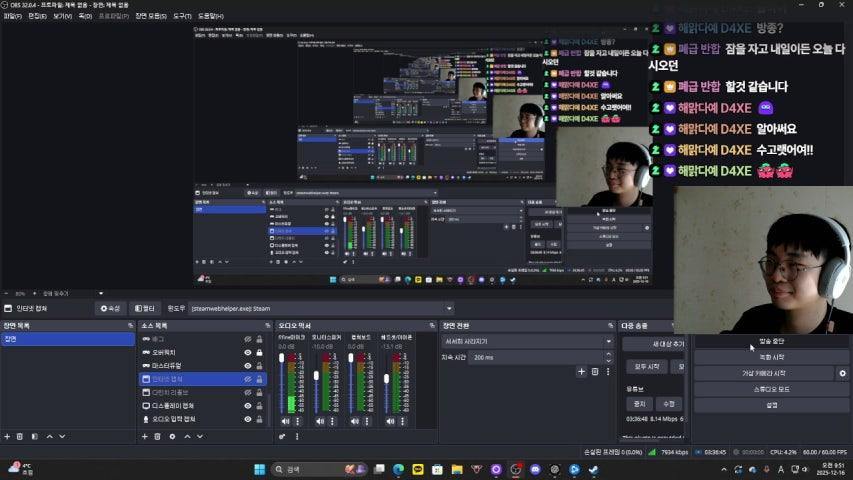The height and width of the screenshot is (480, 853).
Task: Hide the 오버워치 source with eye icon
Action: pos(248,353)
